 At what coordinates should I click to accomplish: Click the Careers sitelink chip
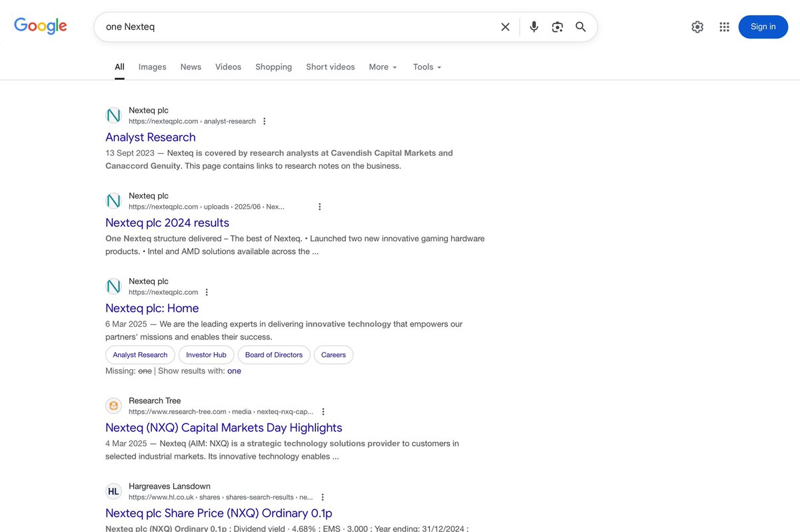333,355
